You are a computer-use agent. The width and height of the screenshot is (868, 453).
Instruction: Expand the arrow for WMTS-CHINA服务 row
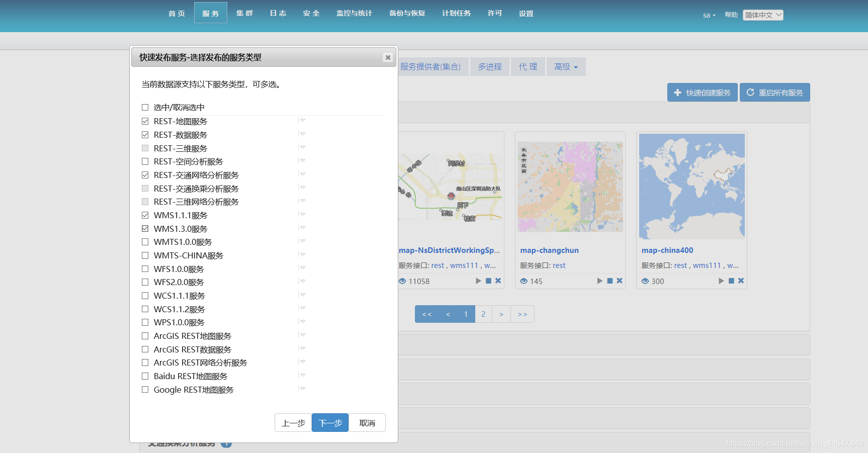(x=303, y=254)
